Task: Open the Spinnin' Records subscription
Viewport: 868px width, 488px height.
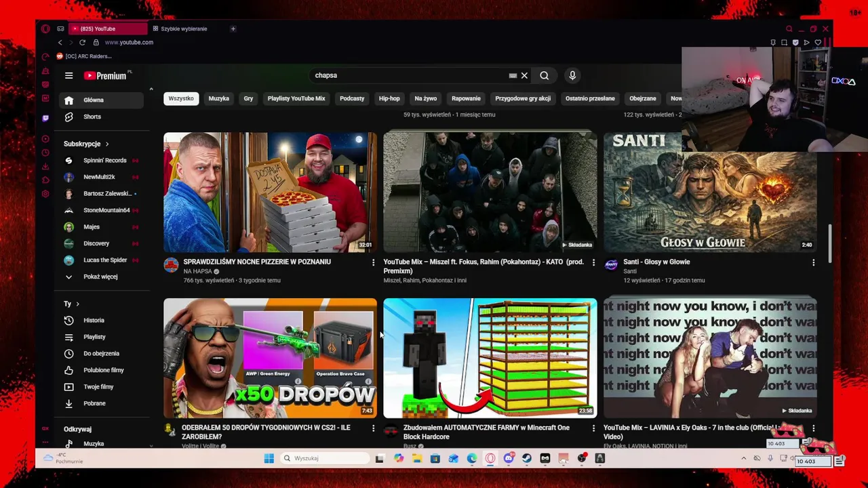Action: point(100,161)
